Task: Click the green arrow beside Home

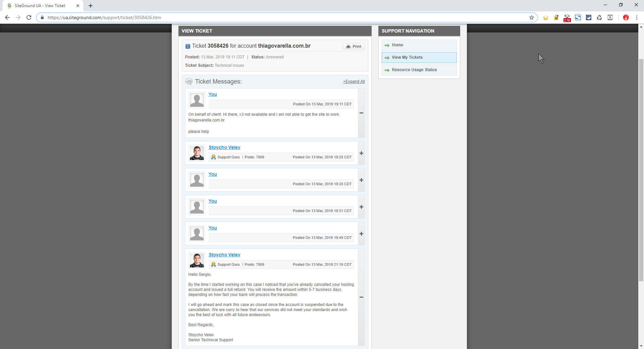Action: coord(387,45)
